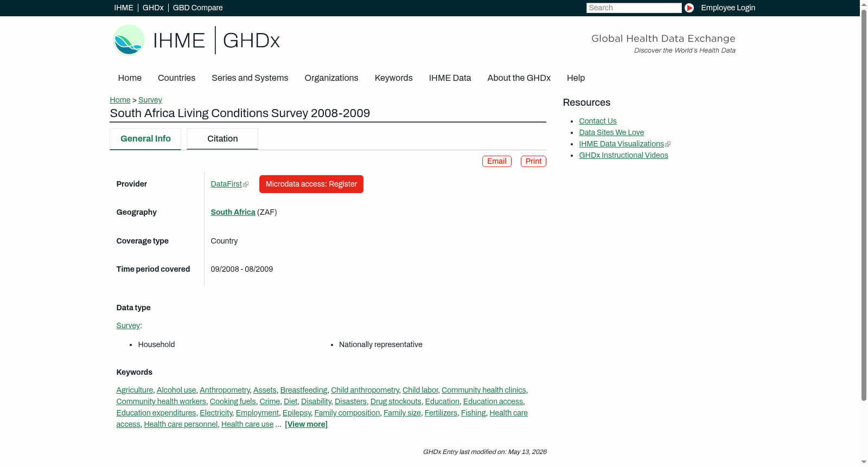Image resolution: width=868 pixels, height=467 pixels.
Task: Expand keywords with View more
Action: pyautogui.click(x=306, y=424)
